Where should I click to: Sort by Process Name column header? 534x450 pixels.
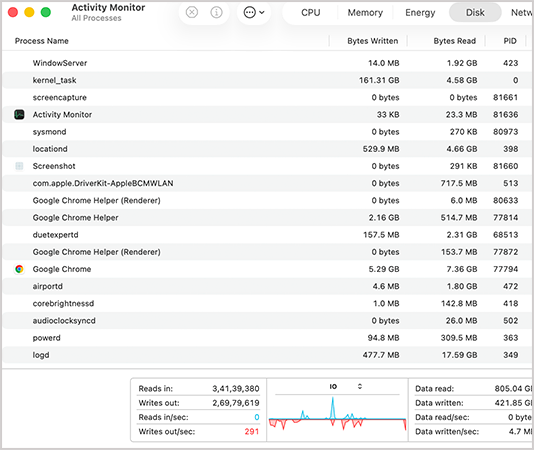point(42,41)
